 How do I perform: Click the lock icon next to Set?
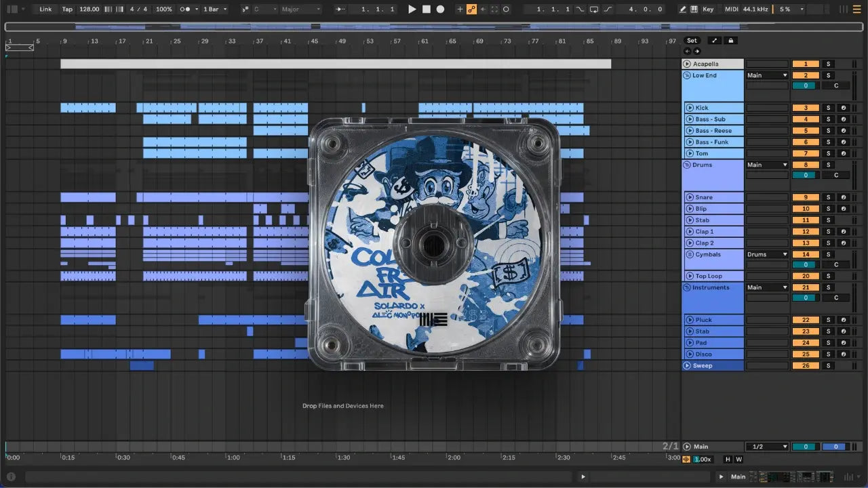pyautogui.click(x=731, y=41)
